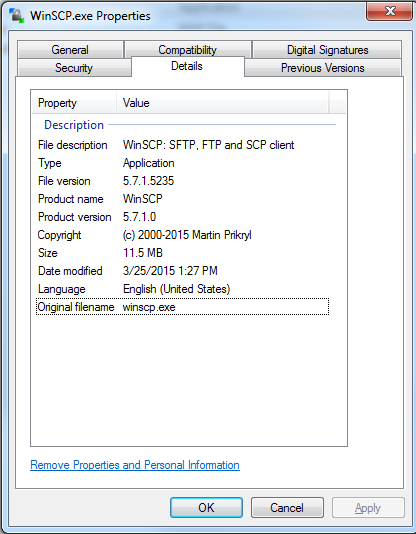Image resolution: width=416 pixels, height=534 pixels.
Task: Select the Product name row
Action: pyautogui.click(x=182, y=199)
